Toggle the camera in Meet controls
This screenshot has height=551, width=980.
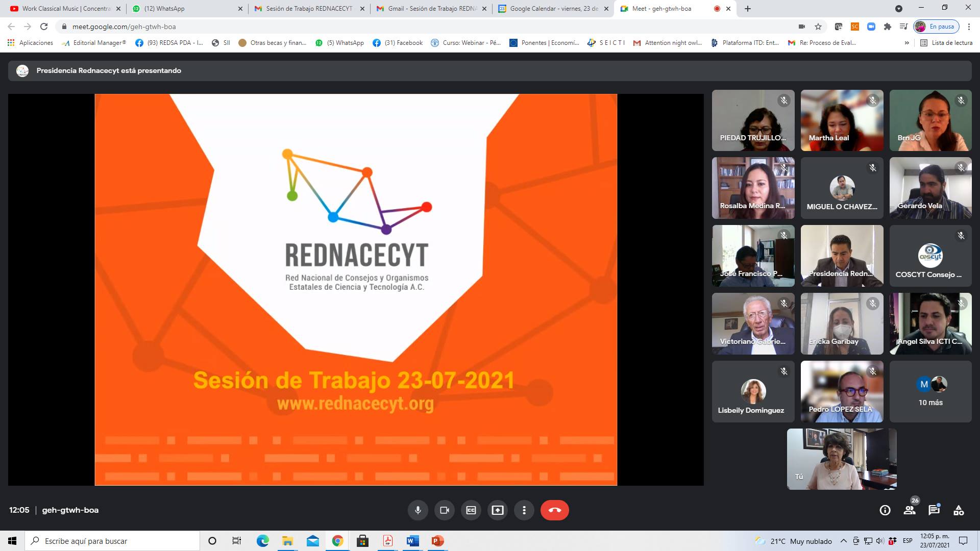coord(444,510)
